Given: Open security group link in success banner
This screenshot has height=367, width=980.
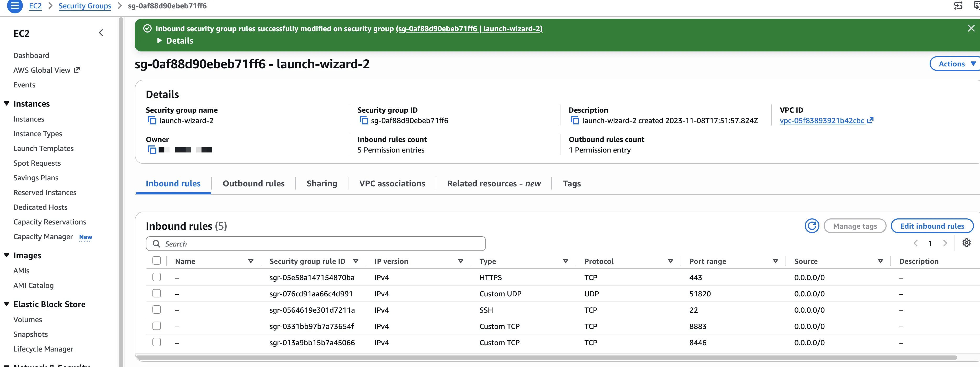Looking at the screenshot, I should pyautogui.click(x=469, y=29).
